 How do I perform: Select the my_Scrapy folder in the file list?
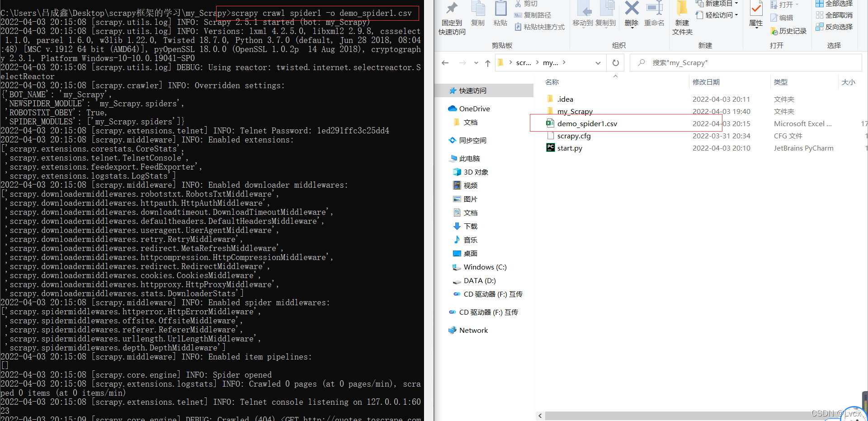pos(575,111)
